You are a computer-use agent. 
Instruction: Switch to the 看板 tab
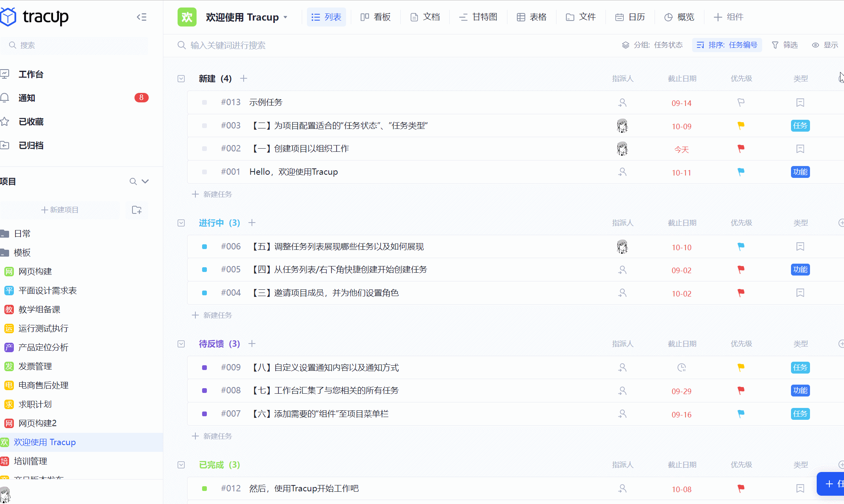pos(376,17)
